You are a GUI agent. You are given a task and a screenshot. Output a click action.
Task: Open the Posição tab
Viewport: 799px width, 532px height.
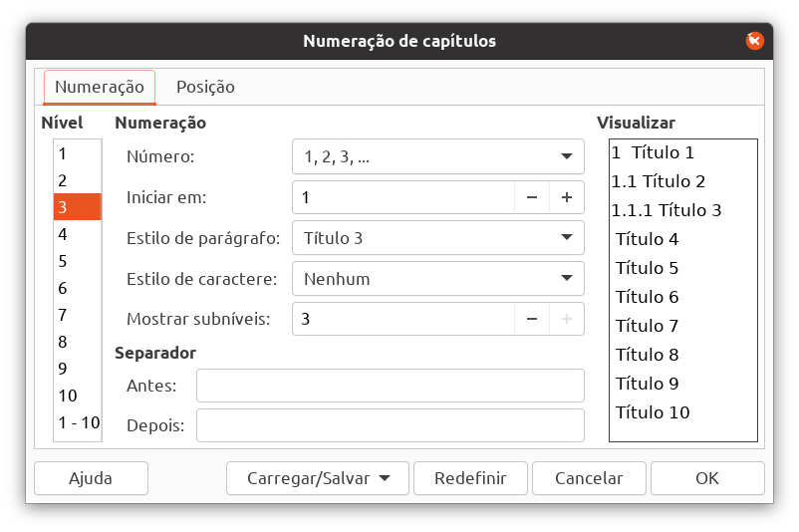click(205, 87)
